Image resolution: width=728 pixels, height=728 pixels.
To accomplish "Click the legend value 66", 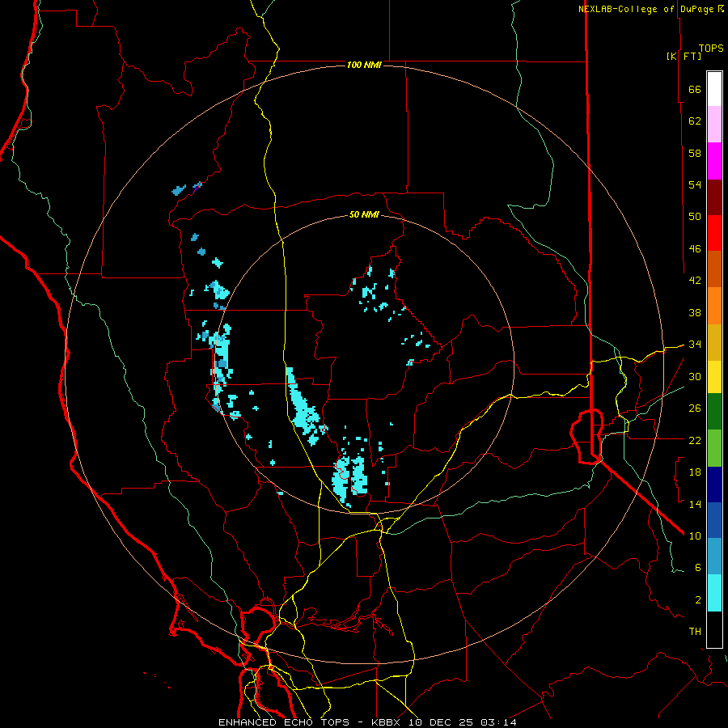I will point(695,89).
